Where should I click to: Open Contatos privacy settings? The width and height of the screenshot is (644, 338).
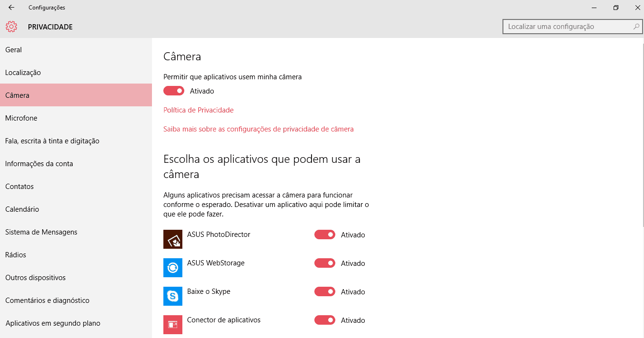pyautogui.click(x=76, y=187)
